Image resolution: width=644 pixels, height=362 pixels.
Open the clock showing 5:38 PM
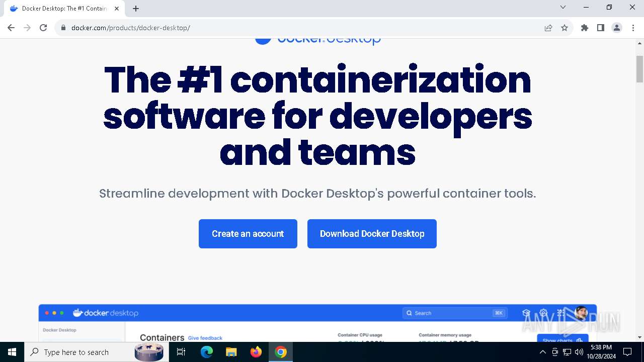[601, 352]
